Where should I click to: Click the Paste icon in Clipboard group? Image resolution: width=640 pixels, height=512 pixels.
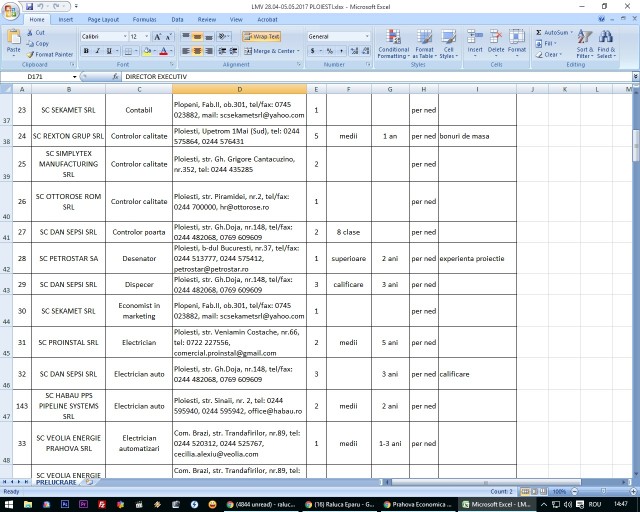pyautogui.click(x=13, y=37)
